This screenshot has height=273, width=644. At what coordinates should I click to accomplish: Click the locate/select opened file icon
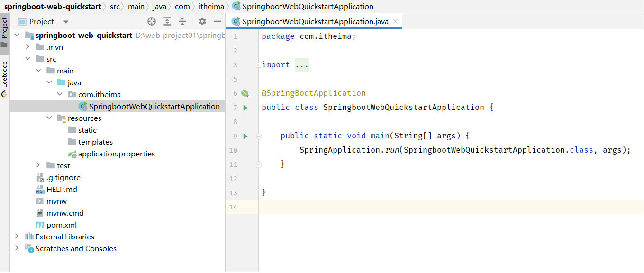coord(152,21)
